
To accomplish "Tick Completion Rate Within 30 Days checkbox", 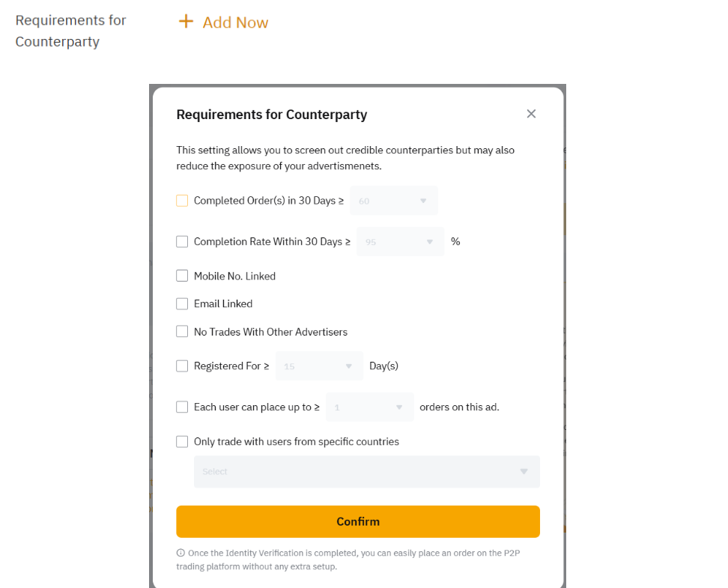I will point(182,241).
